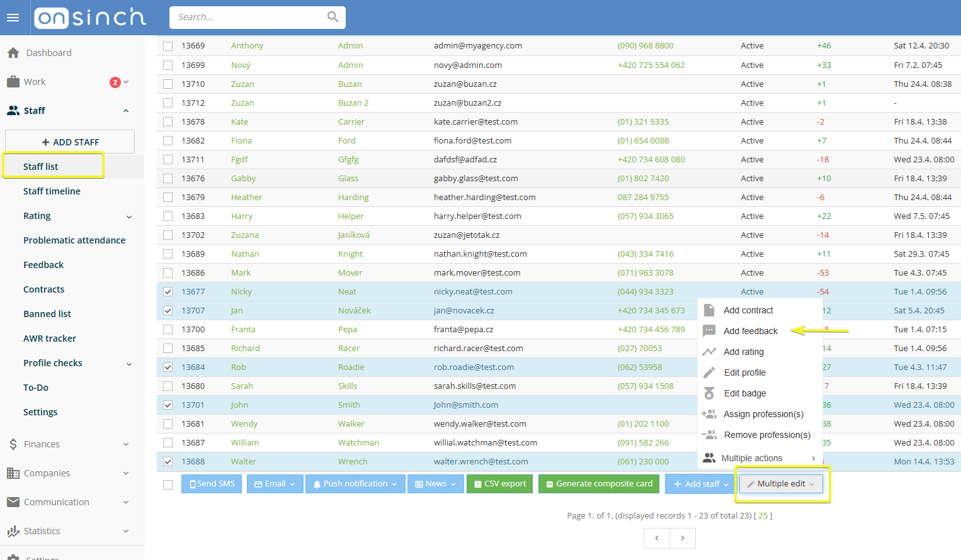Click the Add rating line chart icon
Screen dimensions: 961x560
pos(709,352)
